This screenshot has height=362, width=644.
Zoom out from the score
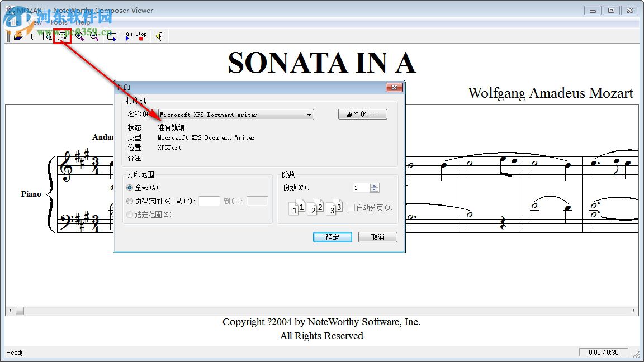coord(94,36)
